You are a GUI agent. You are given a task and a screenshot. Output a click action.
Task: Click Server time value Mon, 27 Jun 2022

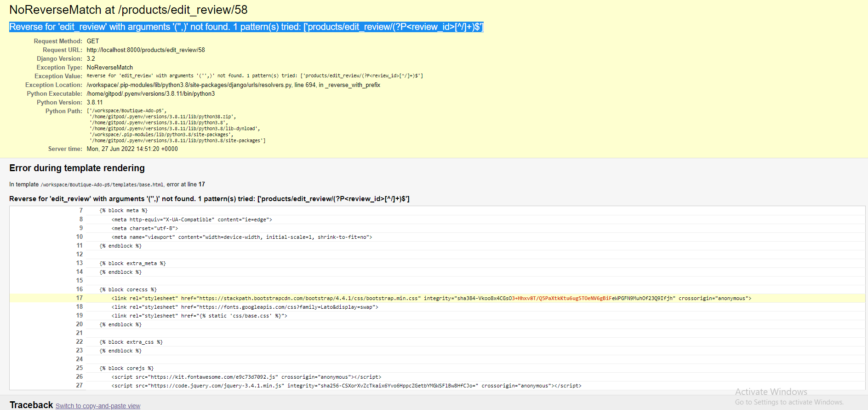132,149
